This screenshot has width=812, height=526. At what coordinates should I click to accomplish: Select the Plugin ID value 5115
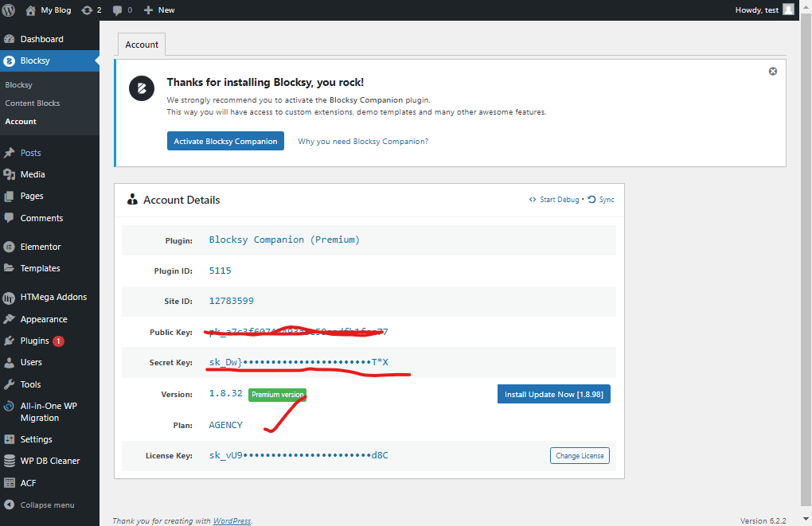[220, 271]
